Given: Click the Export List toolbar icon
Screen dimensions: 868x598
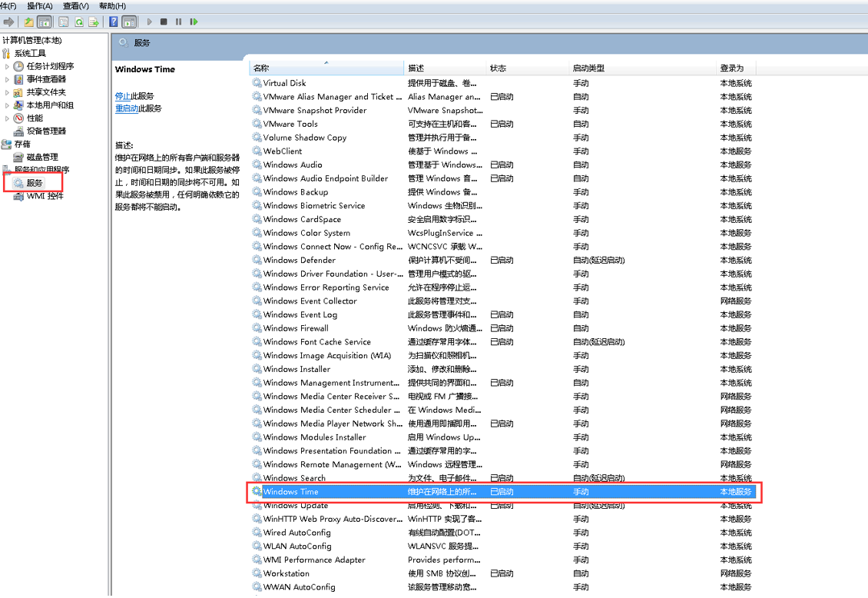Looking at the screenshot, I should (x=94, y=22).
